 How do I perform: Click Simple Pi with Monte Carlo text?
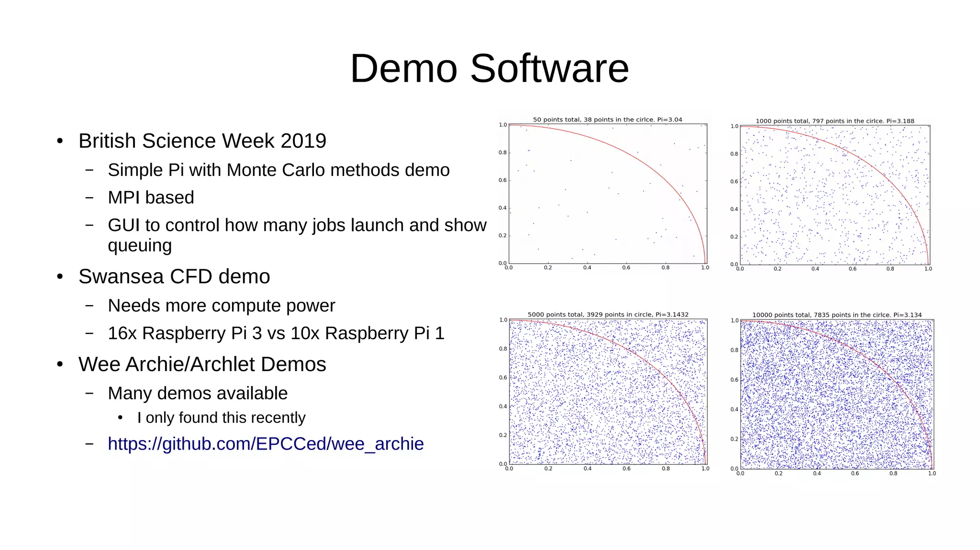[278, 170]
